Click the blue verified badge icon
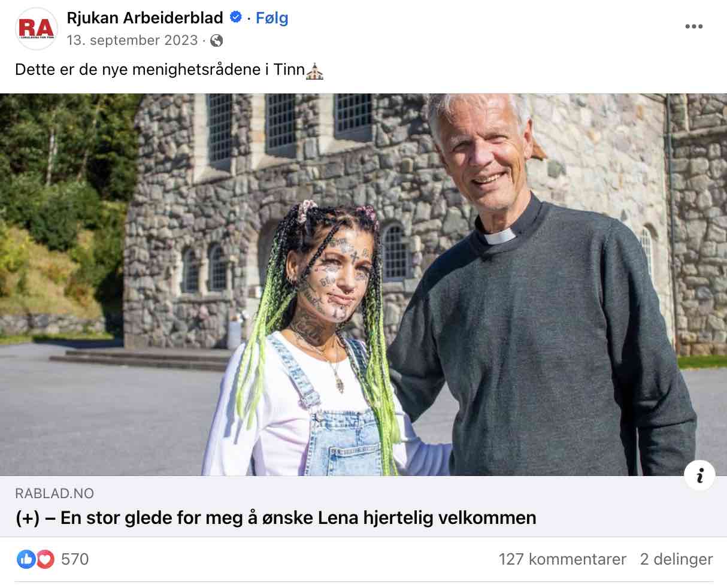Screen dimensions: 727x588 (236, 18)
